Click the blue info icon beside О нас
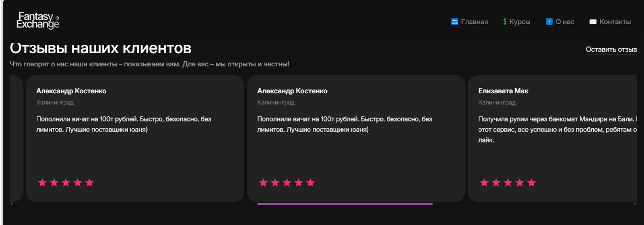 click(549, 22)
